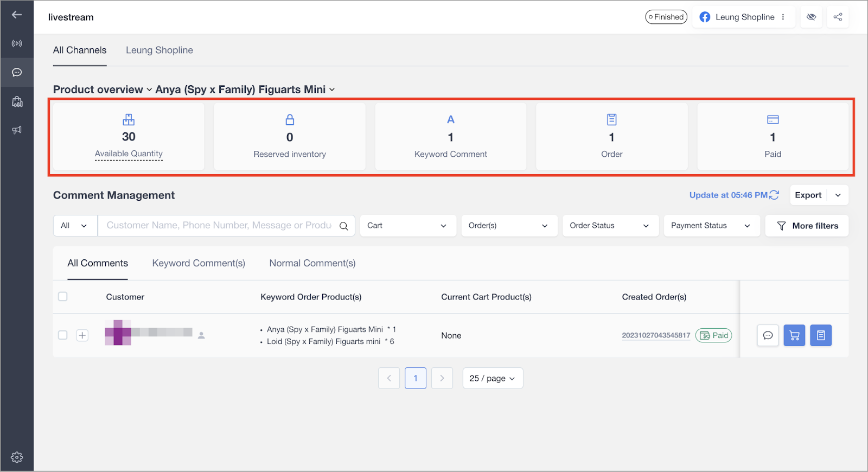
Task: Open the live broadcast sidebar icon
Action: (x=17, y=43)
